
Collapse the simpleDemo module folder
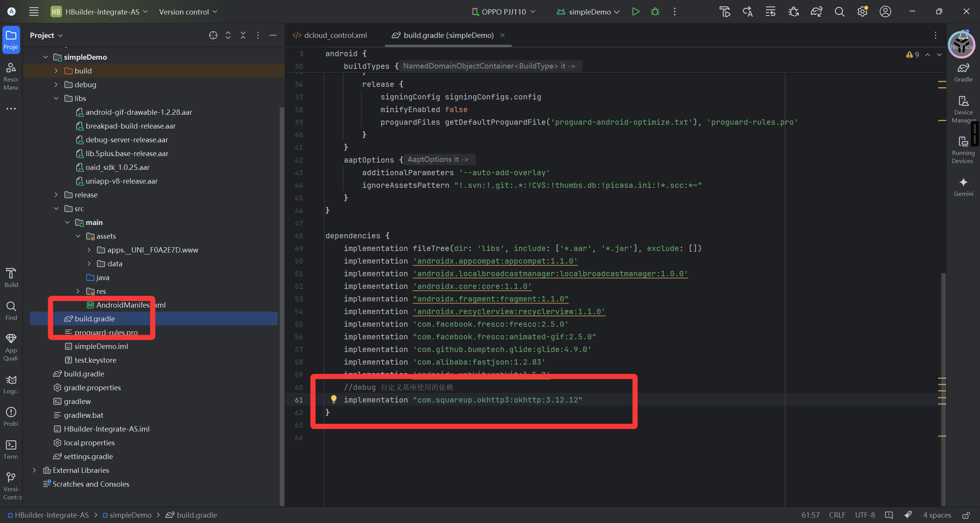pos(46,57)
